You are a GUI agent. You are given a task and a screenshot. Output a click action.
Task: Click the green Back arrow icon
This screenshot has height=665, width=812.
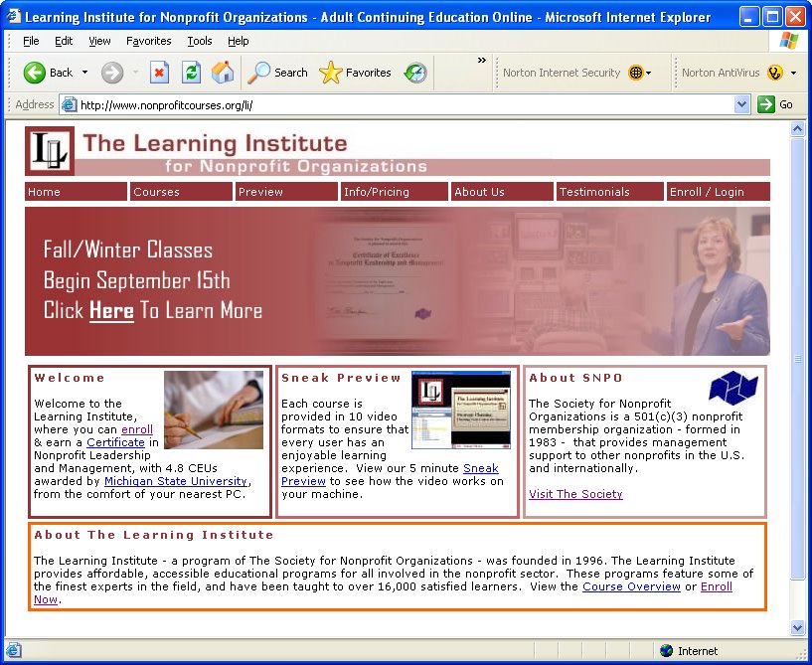(34, 73)
